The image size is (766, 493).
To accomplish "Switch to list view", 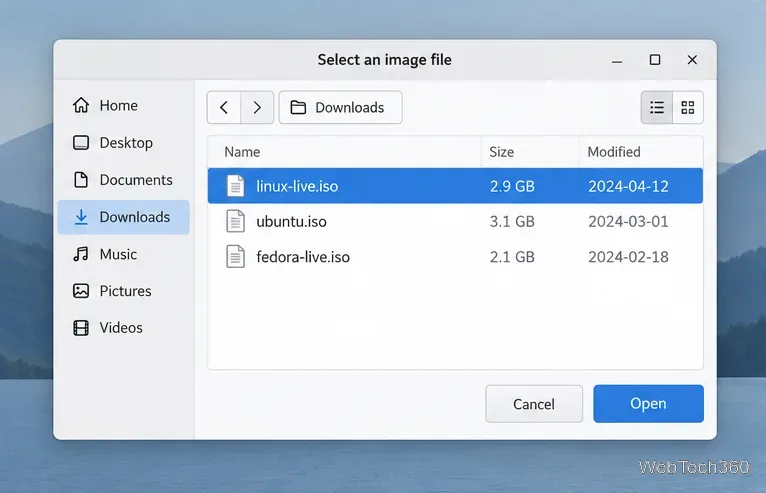I will tap(657, 107).
